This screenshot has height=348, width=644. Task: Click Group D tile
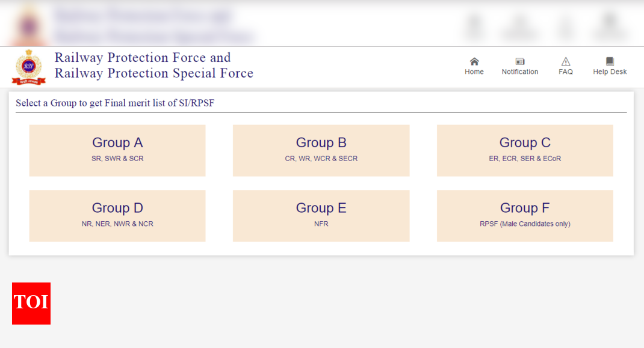click(x=117, y=215)
